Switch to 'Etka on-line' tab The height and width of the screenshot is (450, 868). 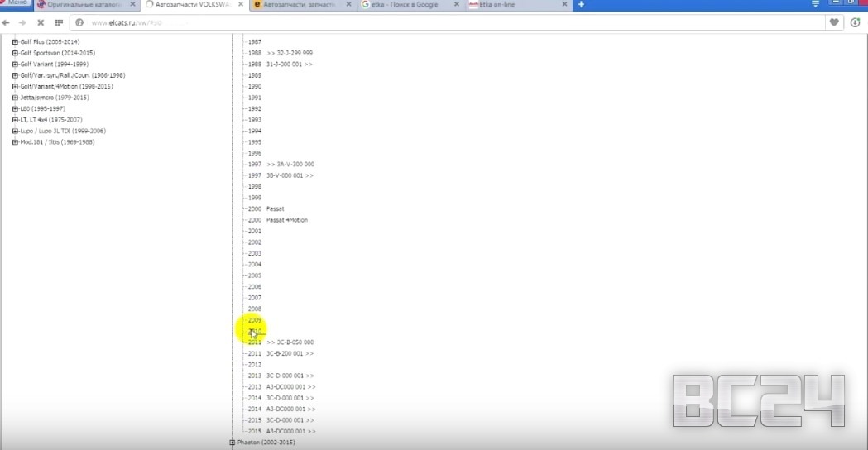click(509, 5)
